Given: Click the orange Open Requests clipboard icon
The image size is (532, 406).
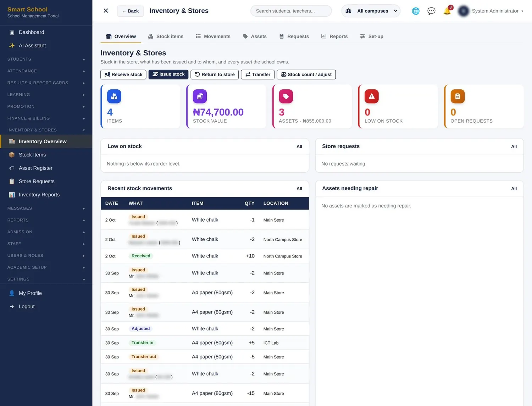Looking at the screenshot, I should [x=458, y=96].
